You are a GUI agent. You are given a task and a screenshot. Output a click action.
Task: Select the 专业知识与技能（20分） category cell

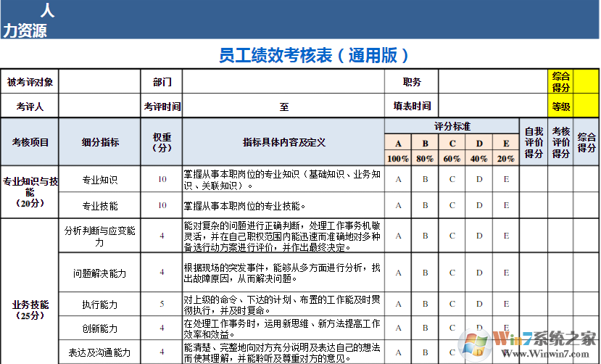30,192
